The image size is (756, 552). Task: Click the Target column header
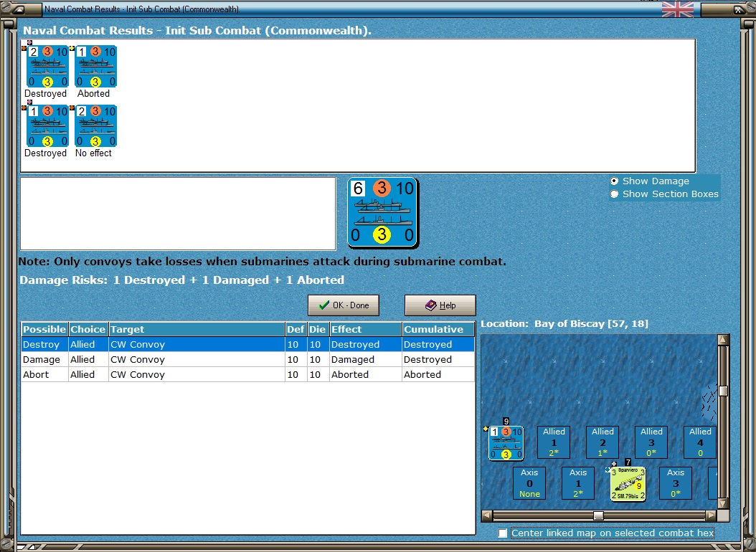click(197, 330)
